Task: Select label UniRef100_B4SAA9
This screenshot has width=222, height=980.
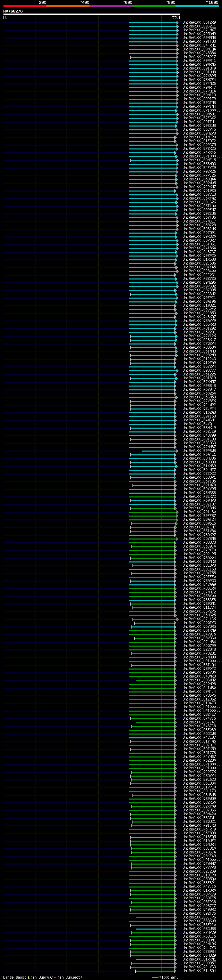Action: [199, 584]
